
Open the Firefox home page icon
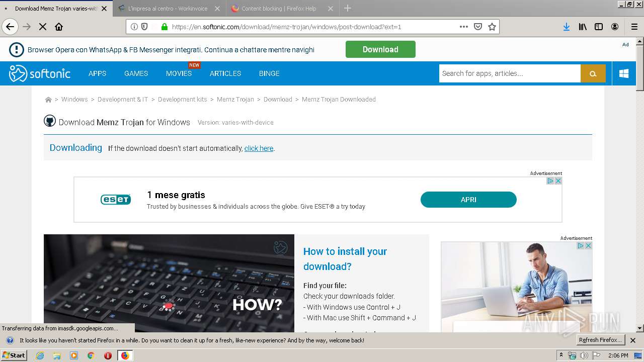[x=59, y=27]
